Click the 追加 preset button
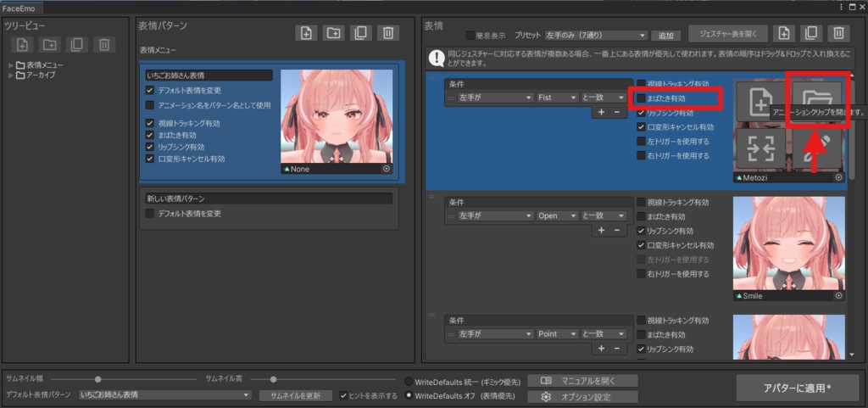 tap(665, 36)
